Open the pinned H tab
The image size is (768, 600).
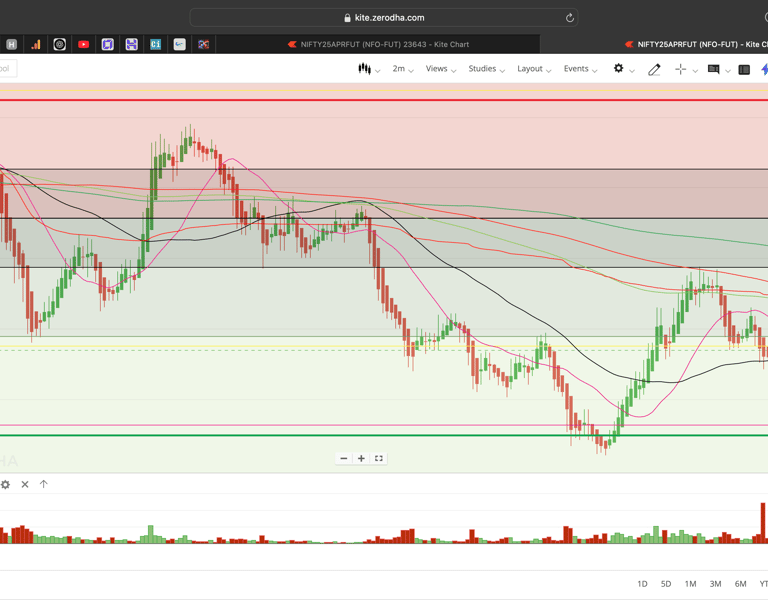(11, 45)
